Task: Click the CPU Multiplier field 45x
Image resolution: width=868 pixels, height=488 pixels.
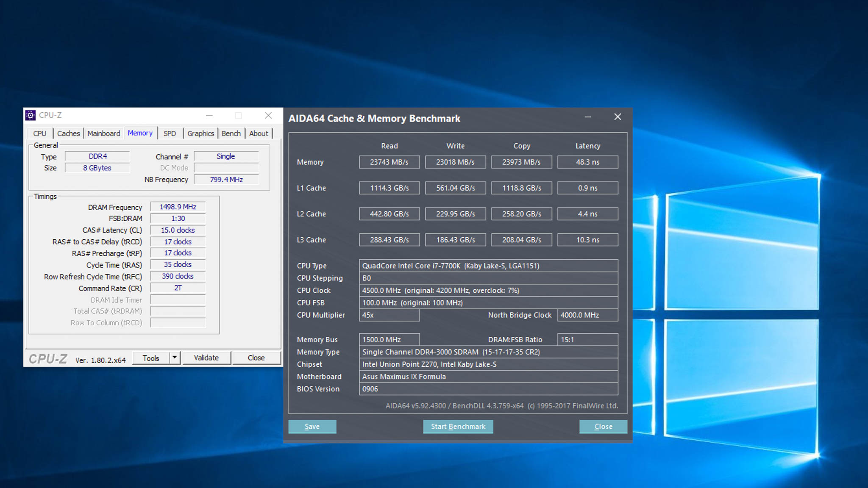Action: [389, 315]
